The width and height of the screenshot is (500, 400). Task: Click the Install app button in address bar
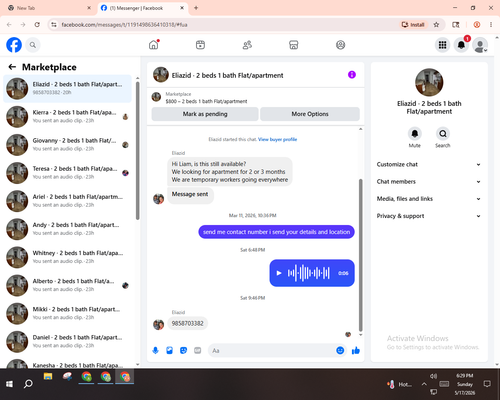[413, 25]
